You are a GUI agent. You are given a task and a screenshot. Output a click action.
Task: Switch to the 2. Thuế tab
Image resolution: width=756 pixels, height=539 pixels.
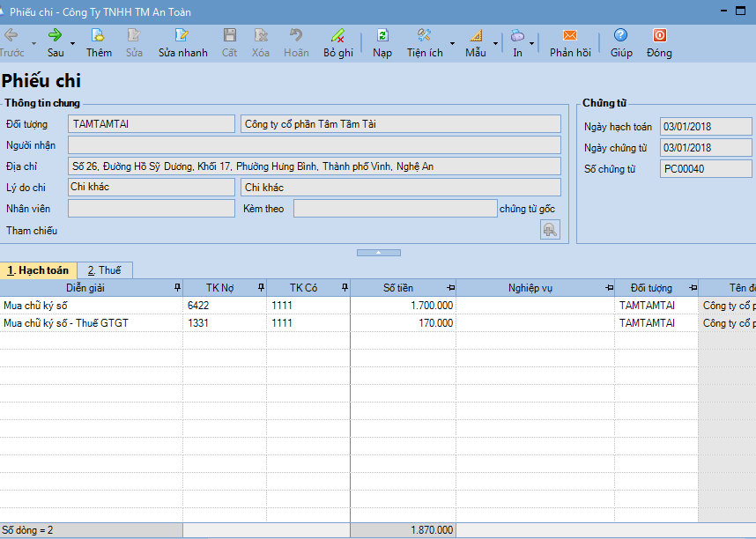[x=104, y=270]
